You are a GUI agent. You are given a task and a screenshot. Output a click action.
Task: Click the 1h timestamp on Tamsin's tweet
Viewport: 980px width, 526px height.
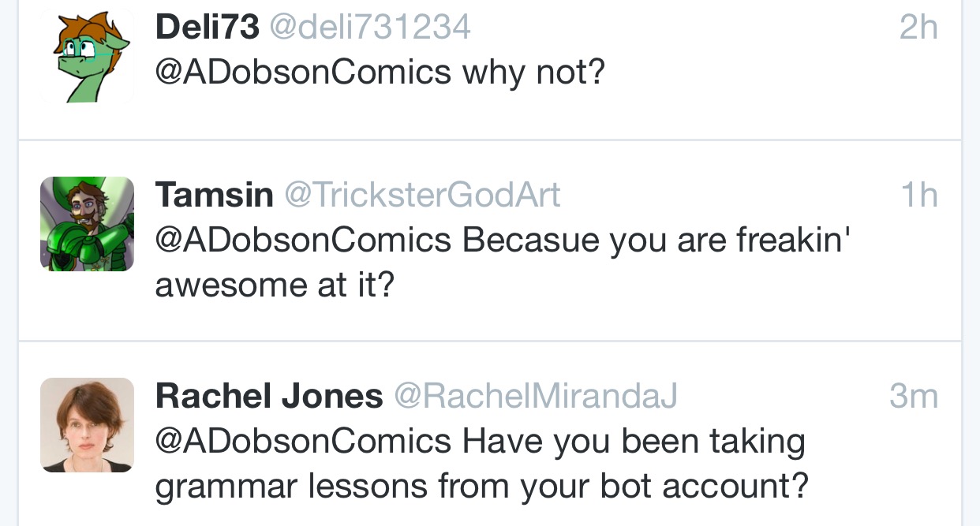919,195
